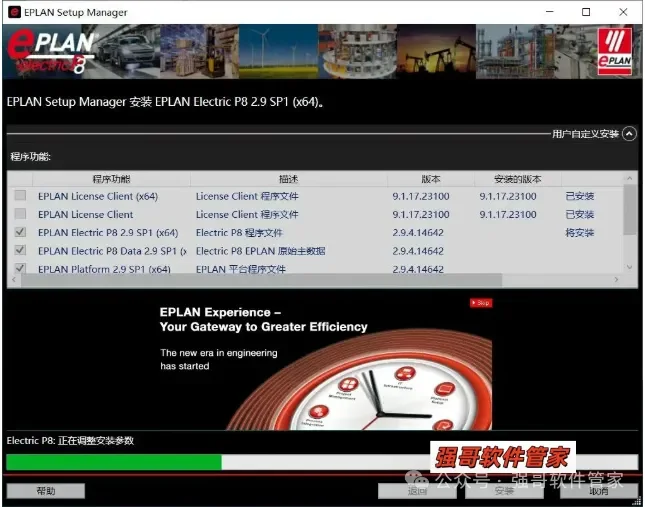
Task: Toggle checkbox for EPLAN License Client (x64)
Action: (x=20, y=195)
